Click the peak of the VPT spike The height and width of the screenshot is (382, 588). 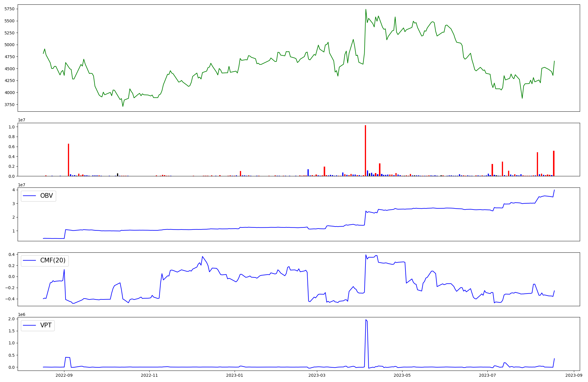point(366,320)
